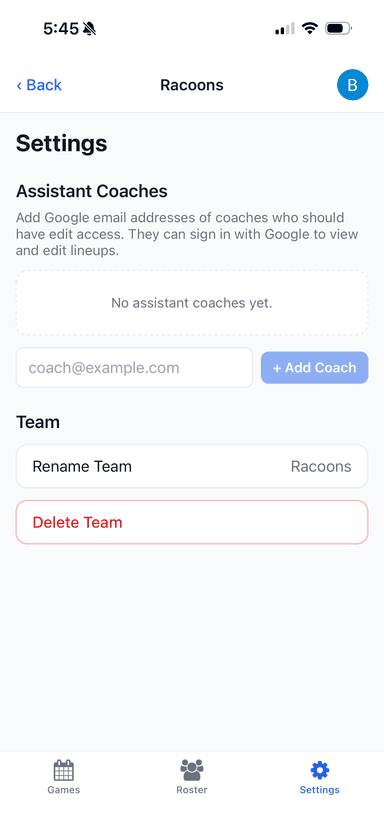The height and width of the screenshot is (832, 384).
Task: Open the Games calendar icon
Action: (64, 770)
